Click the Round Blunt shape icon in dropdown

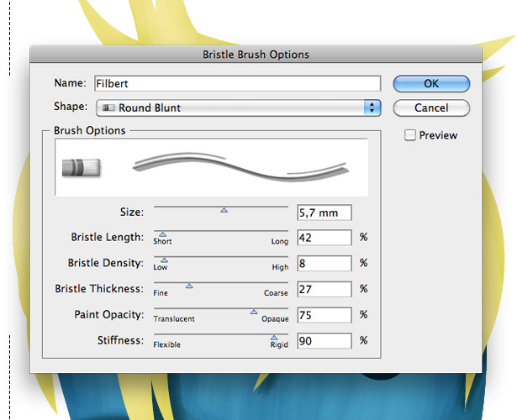[108, 108]
